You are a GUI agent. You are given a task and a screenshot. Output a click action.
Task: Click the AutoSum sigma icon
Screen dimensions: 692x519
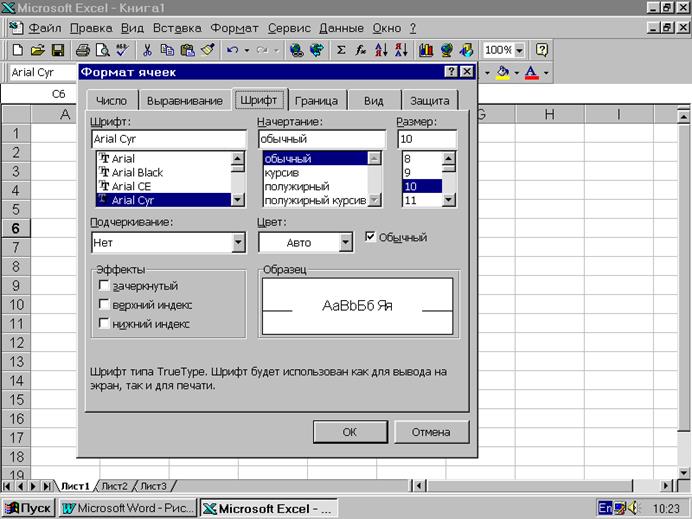click(x=341, y=50)
